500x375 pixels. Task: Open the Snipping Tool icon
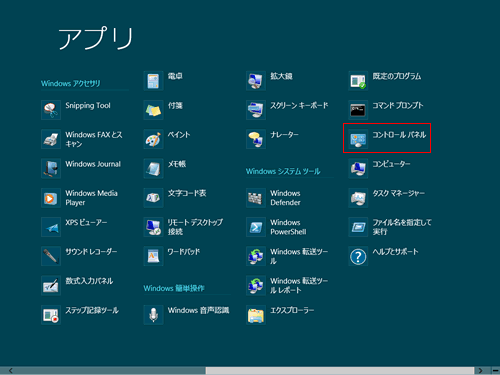tap(51, 110)
